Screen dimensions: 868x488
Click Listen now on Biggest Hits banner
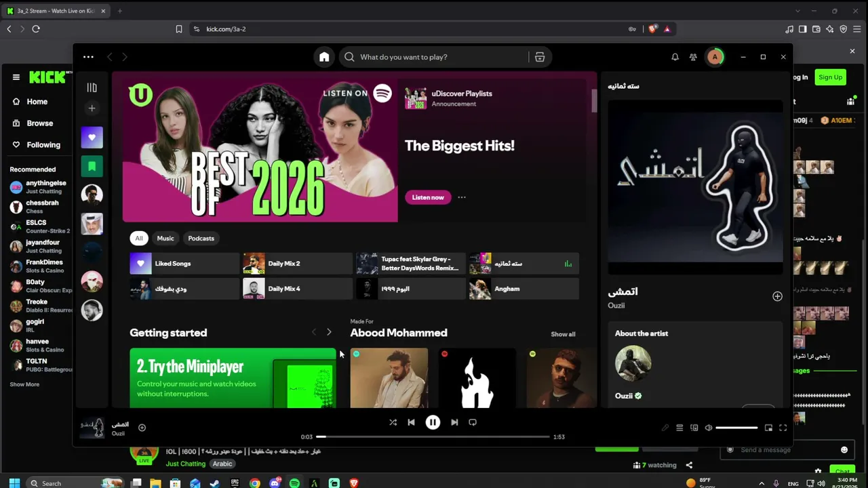tap(428, 197)
